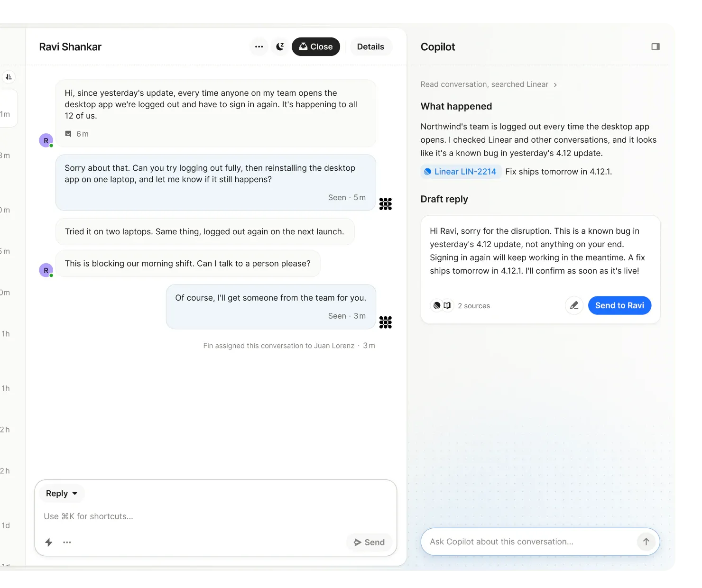Click the Fin bot icon beside 'Sorry about that' reply
702x588 pixels.
(386, 204)
